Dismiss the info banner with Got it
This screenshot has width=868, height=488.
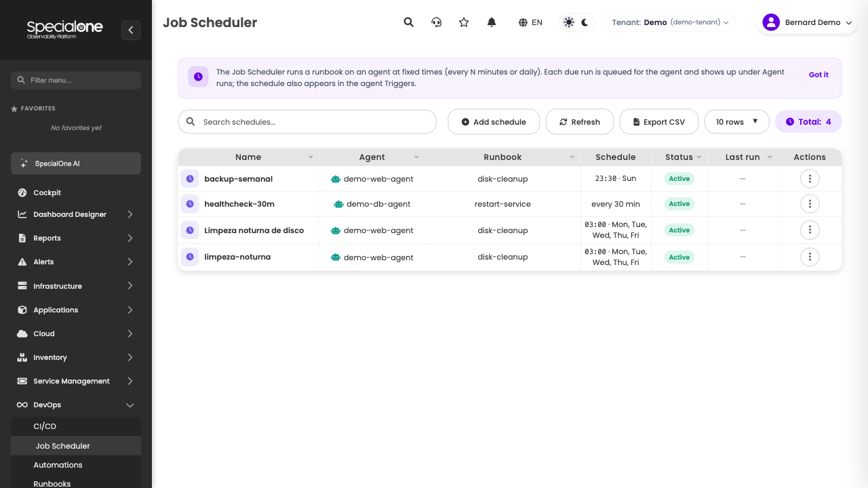pyautogui.click(x=818, y=75)
